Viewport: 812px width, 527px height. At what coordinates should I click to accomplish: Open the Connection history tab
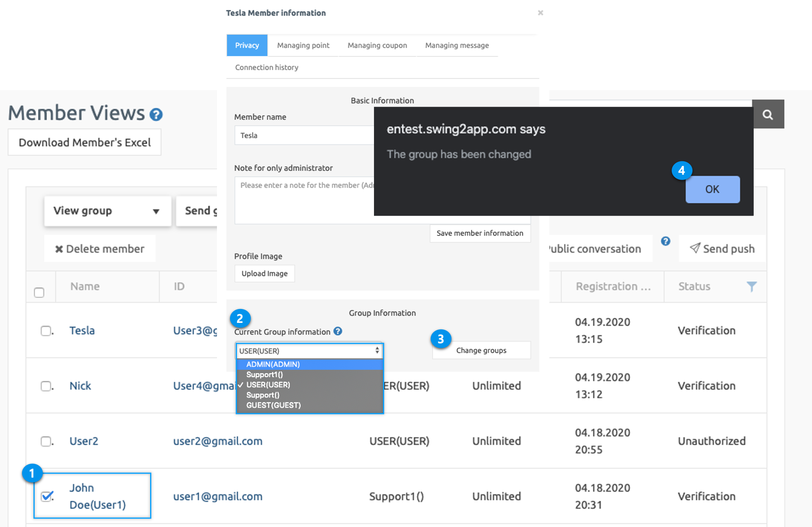tap(266, 67)
